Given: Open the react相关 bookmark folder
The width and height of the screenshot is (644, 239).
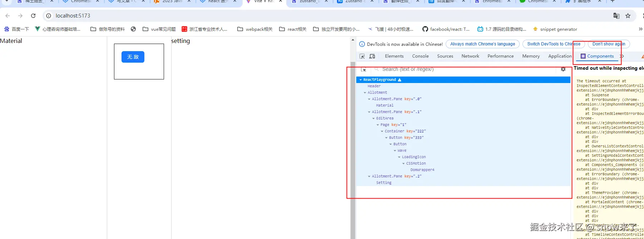Looking at the screenshot, I should 293,29.
